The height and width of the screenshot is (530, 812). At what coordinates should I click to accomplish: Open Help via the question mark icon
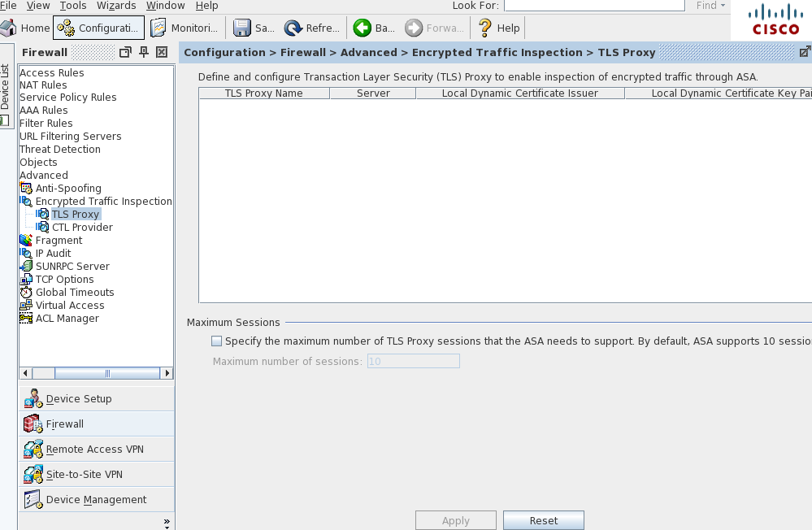(484, 28)
